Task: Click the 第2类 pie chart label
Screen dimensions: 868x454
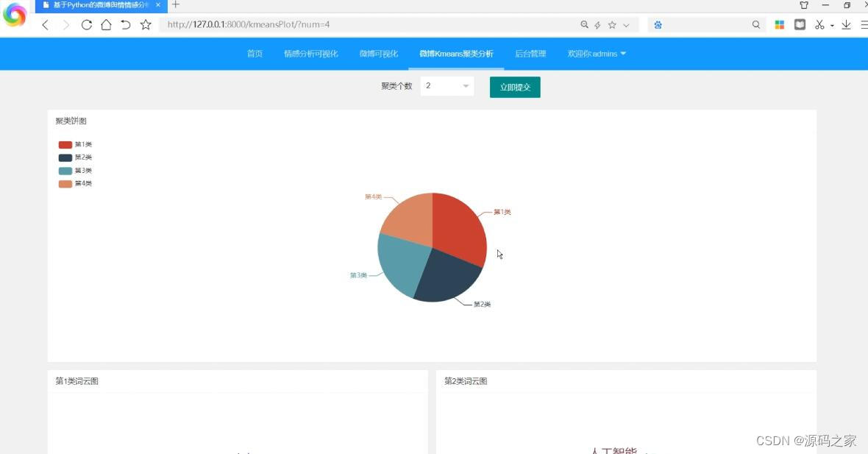Action: pyautogui.click(x=482, y=305)
